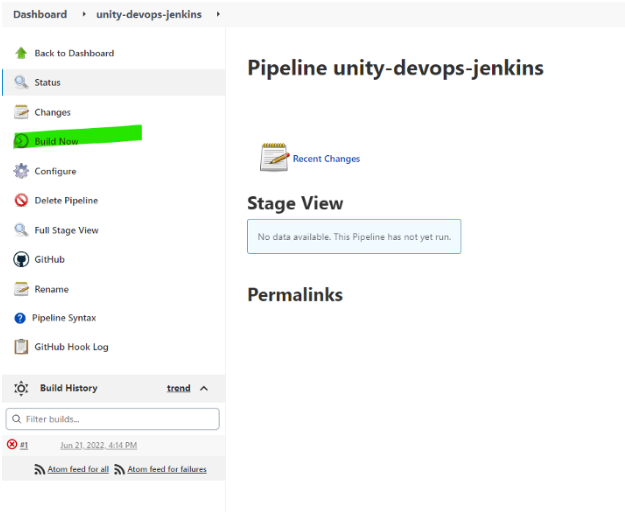Image resolution: width=625 pixels, height=521 pixels.
Task: Expand the arrow after unity-devops-jenkins breadcrumb
Action: click(218, 14)
